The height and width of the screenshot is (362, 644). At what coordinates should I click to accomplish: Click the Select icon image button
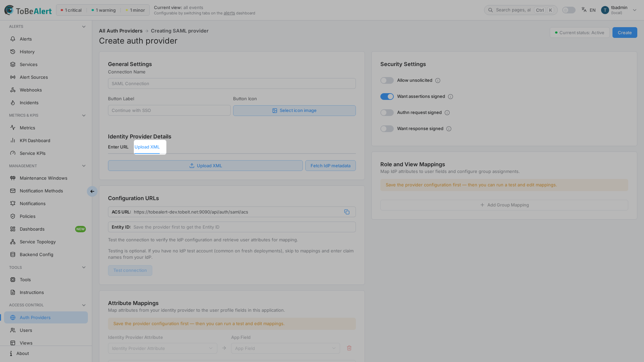294,111
